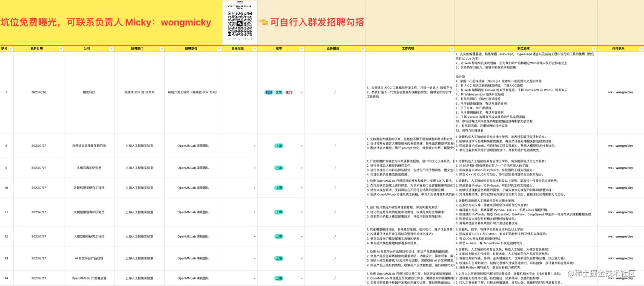Screen dimensions: 644x286
Task: Open the city dropdown in row 14
Action: 302,278
